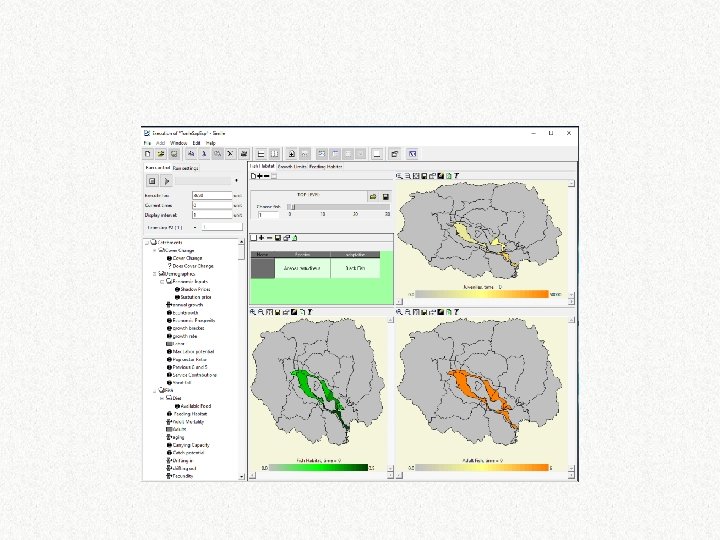Click the Save icon in main toolbar
The height and width of the screenshot is (540, 720).
click(174, 154)
